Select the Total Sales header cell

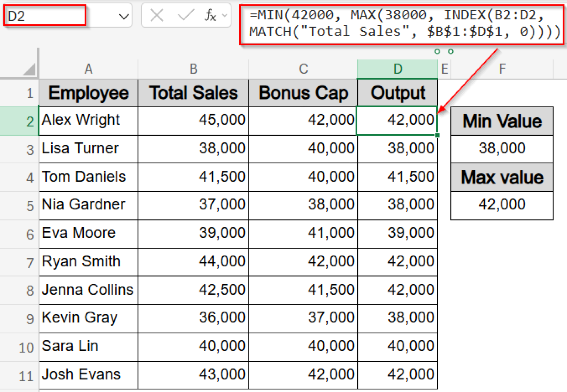(x=193, y=93)
